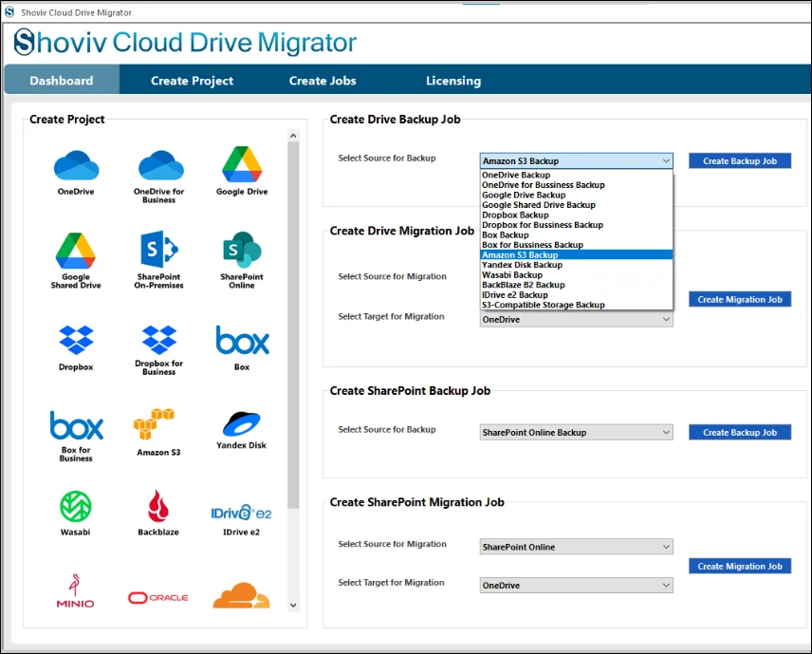Click the Yandex Disk icon
The width and height of the screenshot is (812, 654).
(241, 424)
